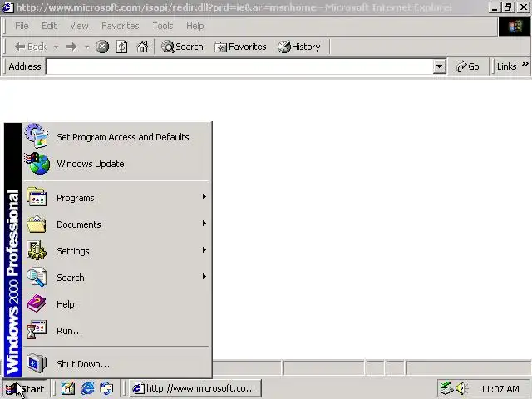
Task: Expand the Documents submenu arrow
Action: pyautogui.click(x=204, y=224)
